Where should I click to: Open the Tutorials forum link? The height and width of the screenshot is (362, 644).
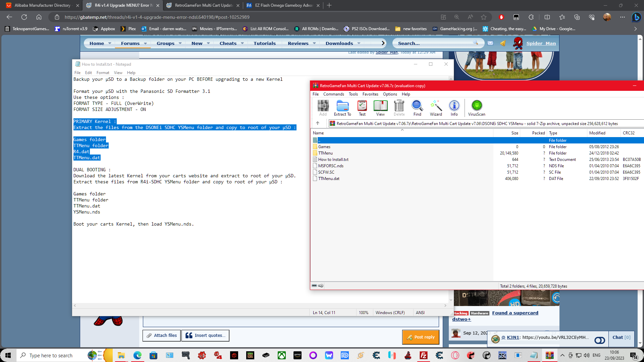tap(265, 43)
